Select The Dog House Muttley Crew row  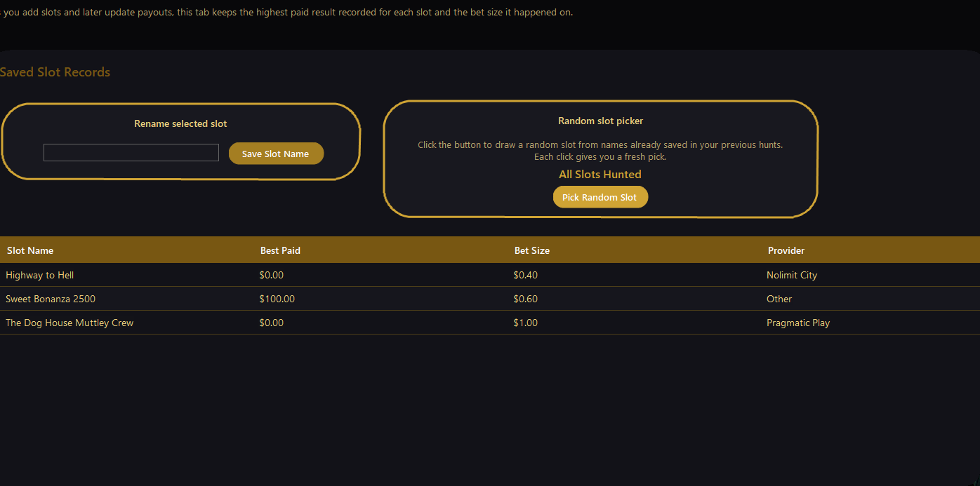point(69,323)
